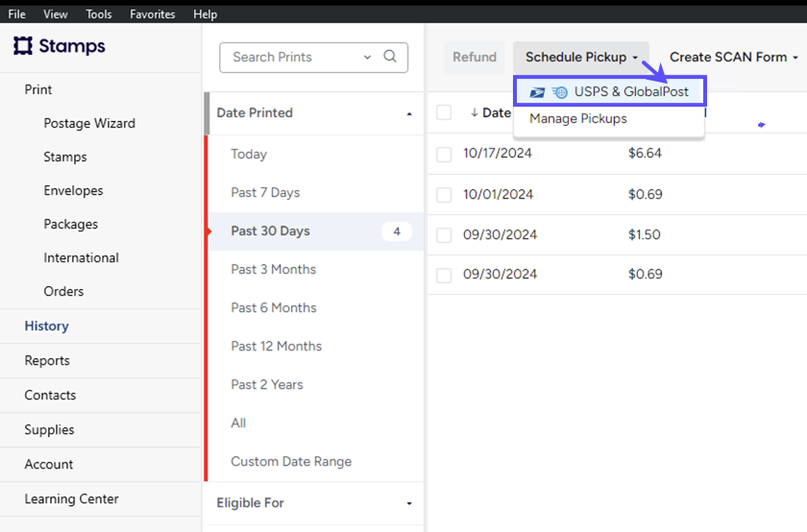Open the Favorites menu
Screen dimensions: 807x532
pyautogui.click(x=153, y=14)
